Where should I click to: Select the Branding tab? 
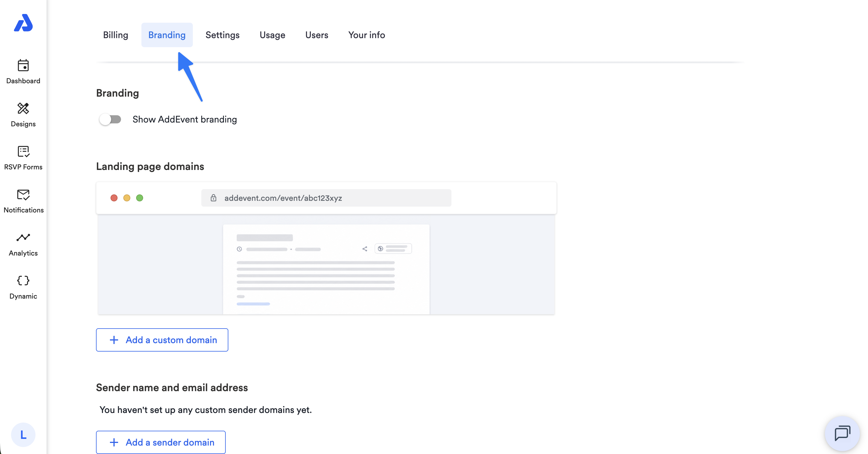coord(167,35)
